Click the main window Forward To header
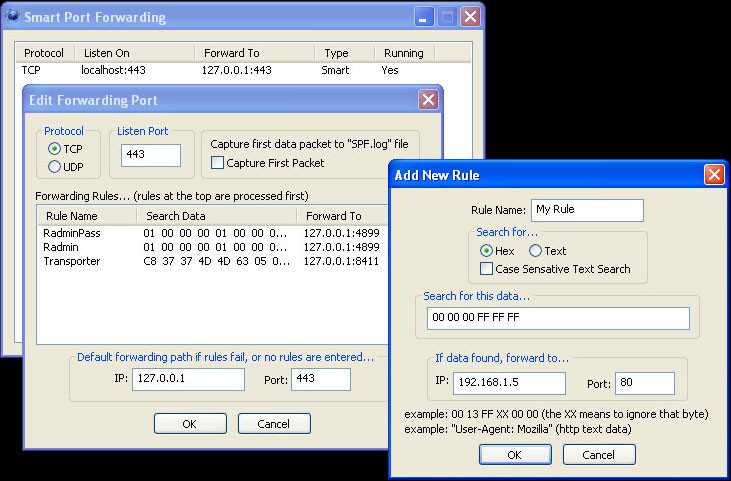This screenshot has height=481, width=731. [255, 53]
